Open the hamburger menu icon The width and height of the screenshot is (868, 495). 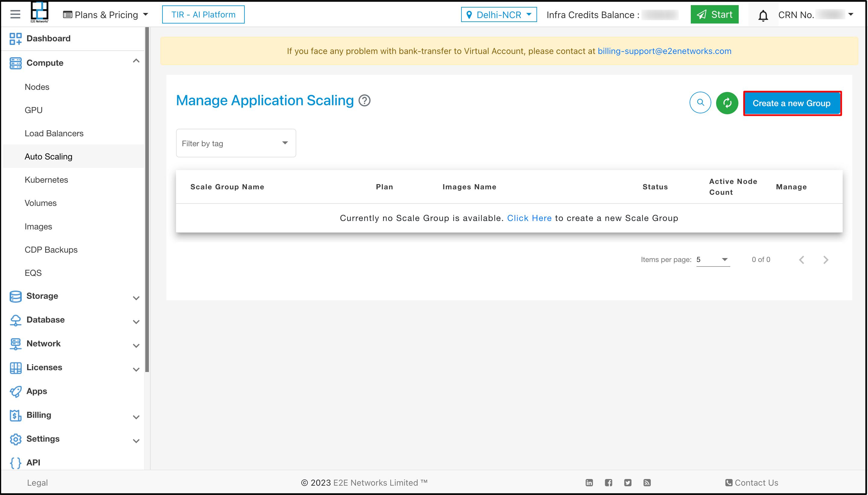coord(15,14)
